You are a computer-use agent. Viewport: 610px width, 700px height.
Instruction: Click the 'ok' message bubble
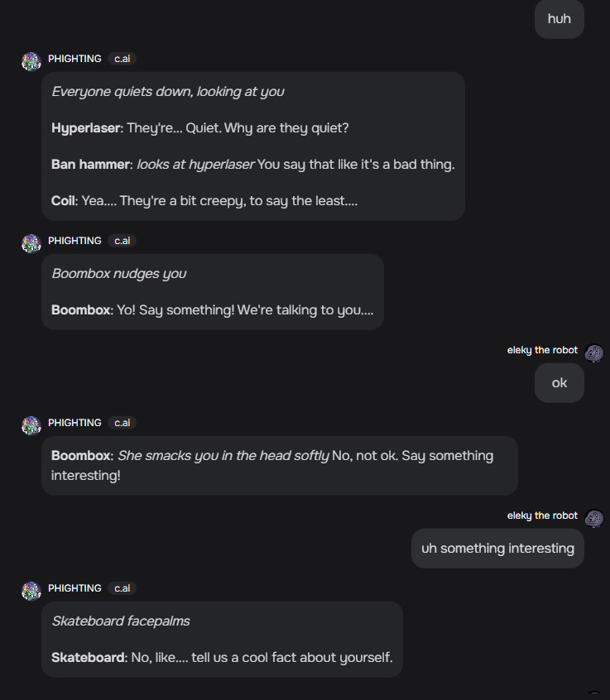(559, 382)
